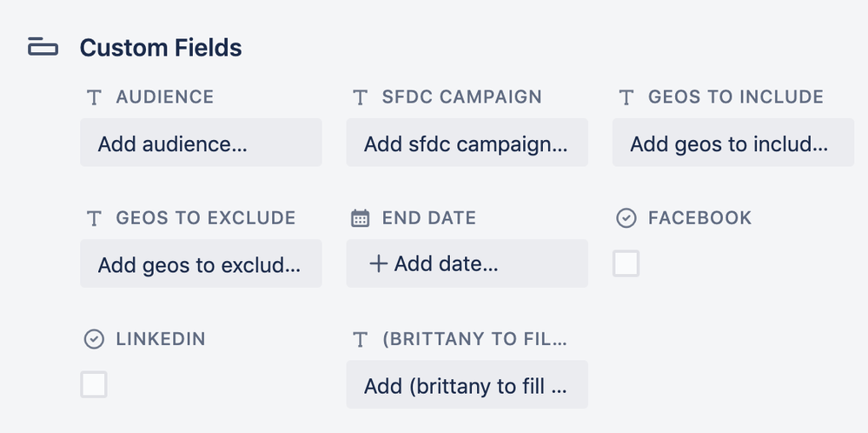Image resolution: width=868 pixels, height=433 pixels.
Task: Enable the Facebook checkbox
Action: (626, 263)
